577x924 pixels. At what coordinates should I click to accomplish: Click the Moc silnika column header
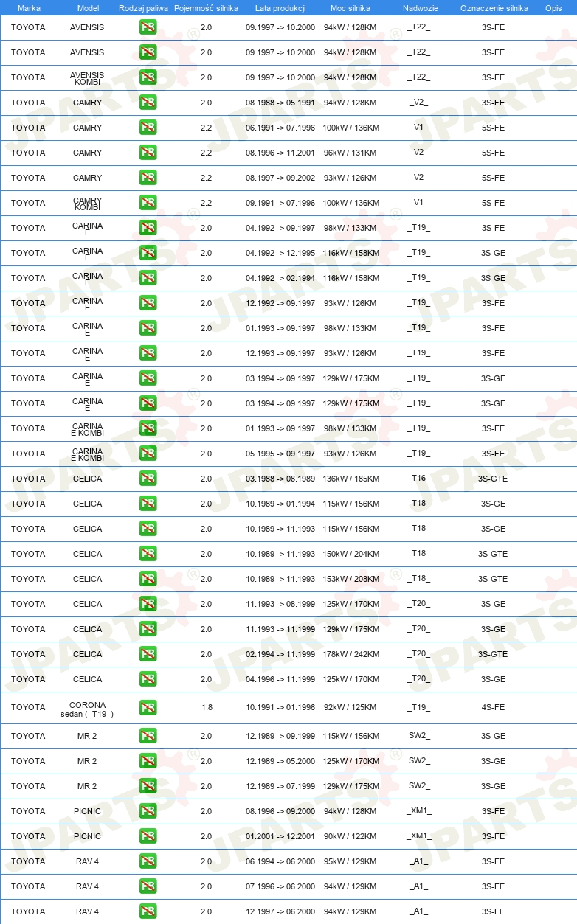pos(350,8)
